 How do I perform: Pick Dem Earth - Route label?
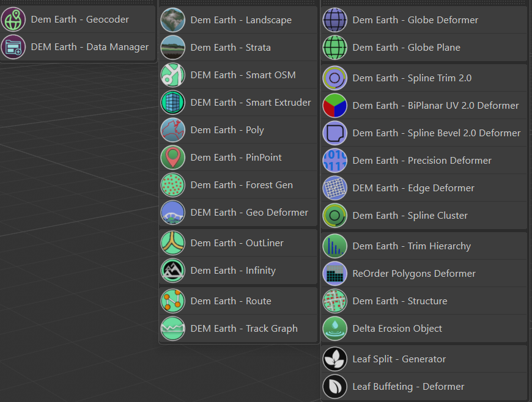[x=231, y=301]
